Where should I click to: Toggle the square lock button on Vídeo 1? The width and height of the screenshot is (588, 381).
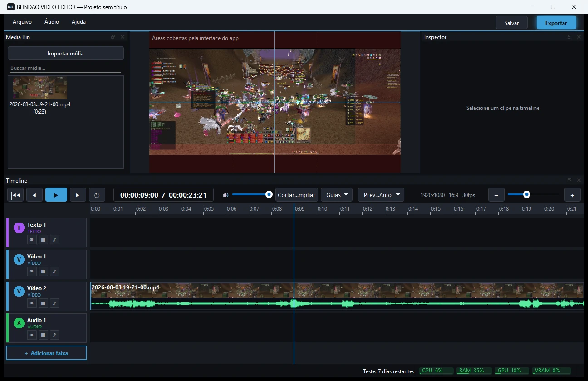coord(43,272)
